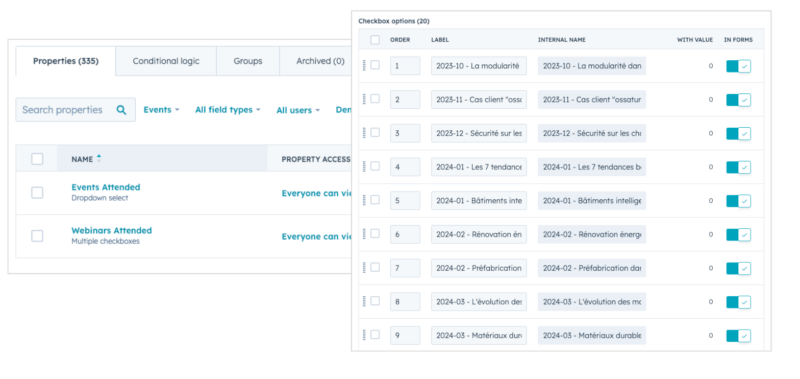Grab drag handle of option row 8
Image resolution: width=800 pixels, height=379 pixels.
(364, 301)
